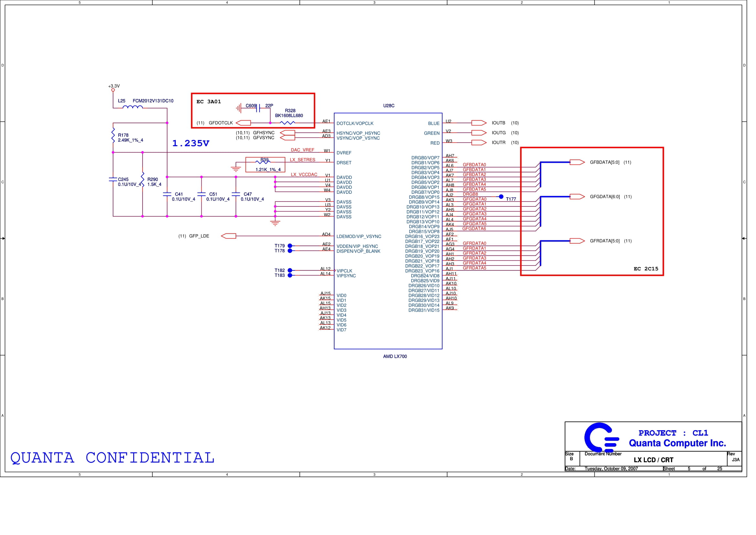This screenshot has height=535, width=756.
Task: Click the DAC_VREF net label
Action: coord(303,150)
